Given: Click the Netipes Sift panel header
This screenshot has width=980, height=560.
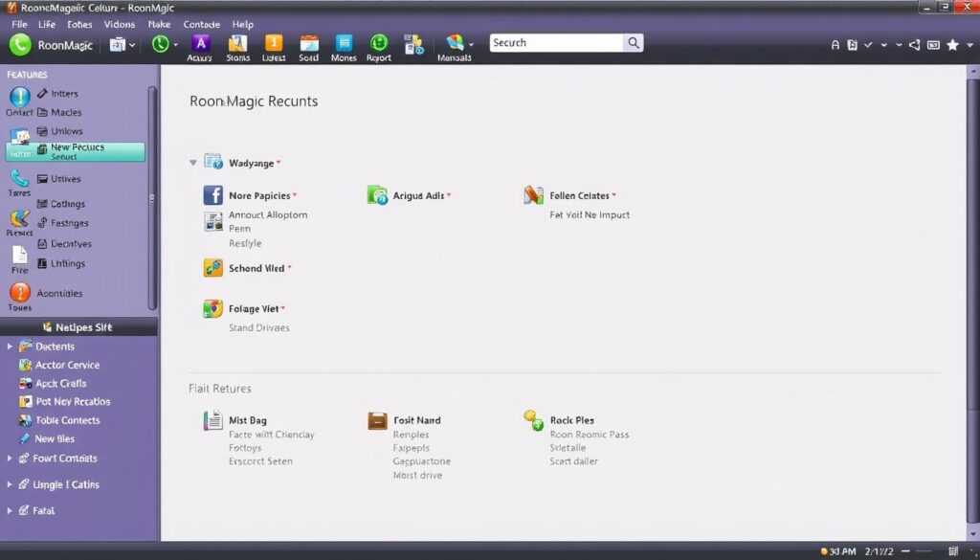Looking at the screenshot, I should pos(78,326).
